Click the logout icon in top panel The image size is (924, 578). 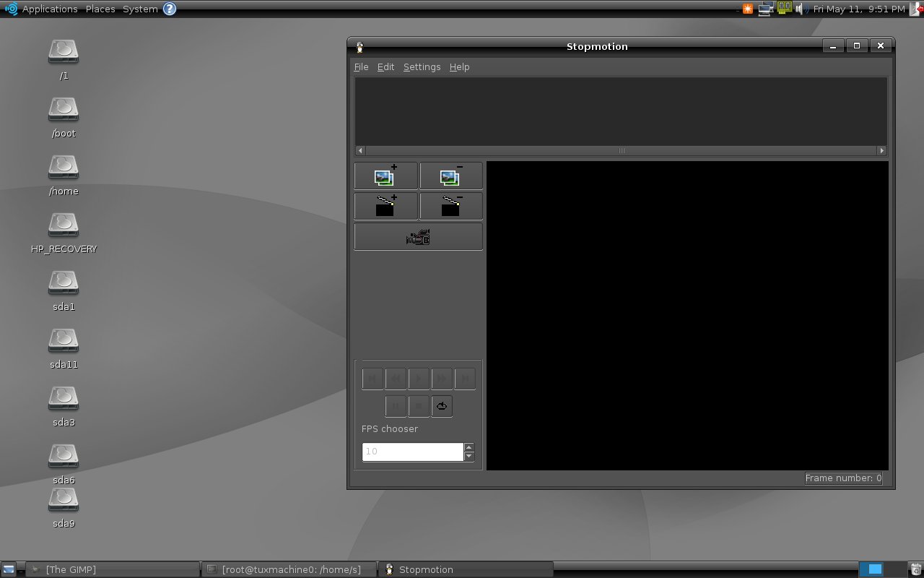click(917, 9)
